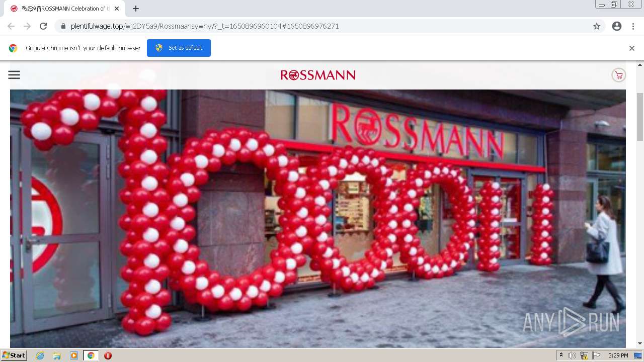Open the Chrome profile avatar menu
Image resolution: width=644 pixels, height=362 pixels.
617,26
